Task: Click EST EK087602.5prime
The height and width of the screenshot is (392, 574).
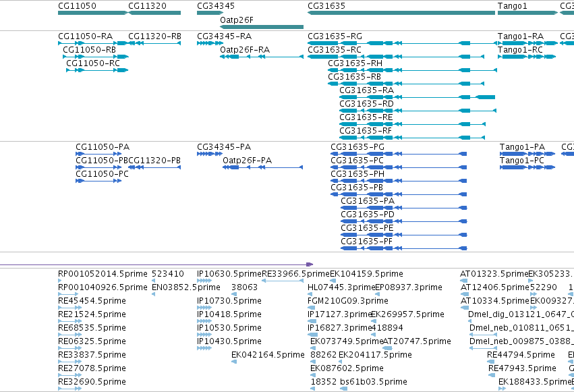Action: point(347,368)
